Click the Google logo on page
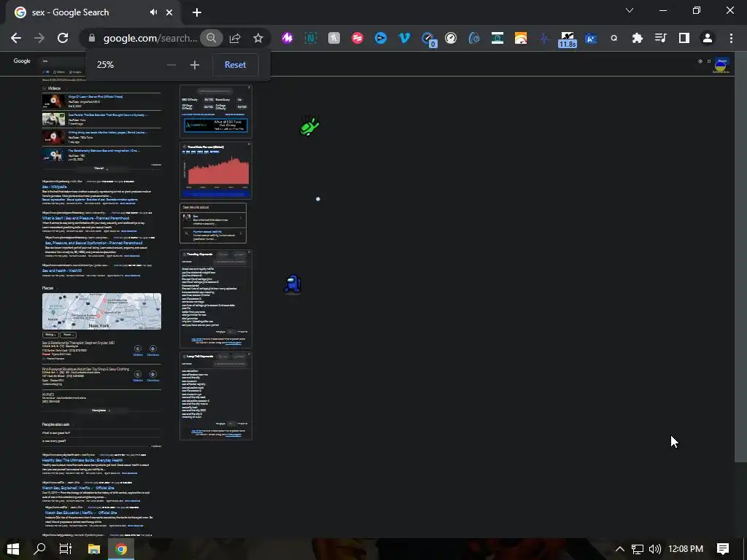The height and width of the screenshot is (560, 747). click(22, 61)
